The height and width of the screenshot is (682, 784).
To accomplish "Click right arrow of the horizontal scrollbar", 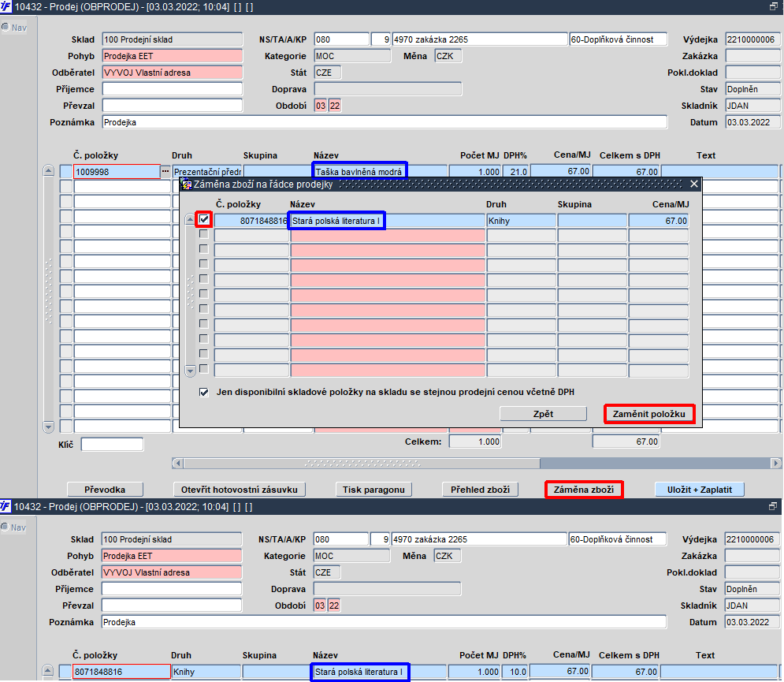I will click(x=775, y=464).
